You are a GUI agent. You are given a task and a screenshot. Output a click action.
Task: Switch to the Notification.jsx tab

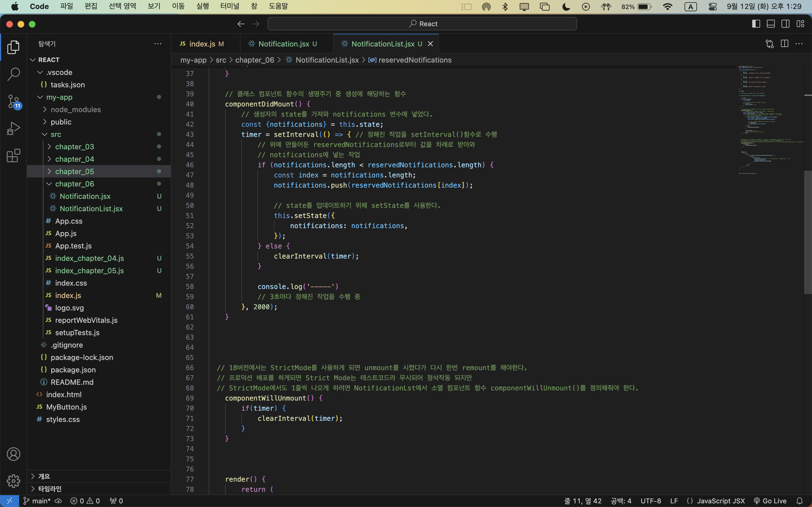coord(284,44)
